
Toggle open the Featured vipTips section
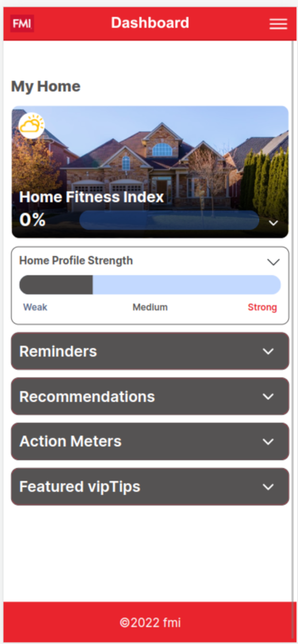(150, 486)
